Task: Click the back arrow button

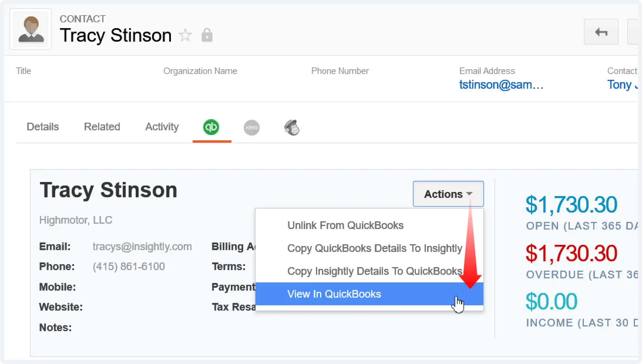Action: (x=601, y=32)
